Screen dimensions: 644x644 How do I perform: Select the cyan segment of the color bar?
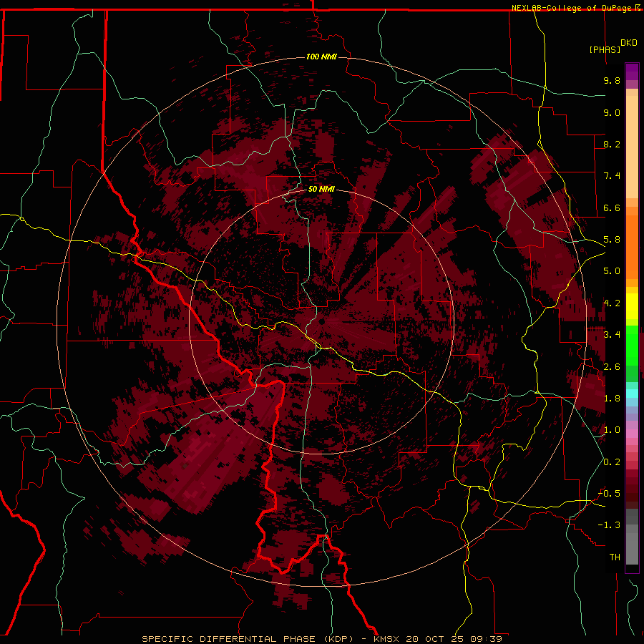pos(632,394)
